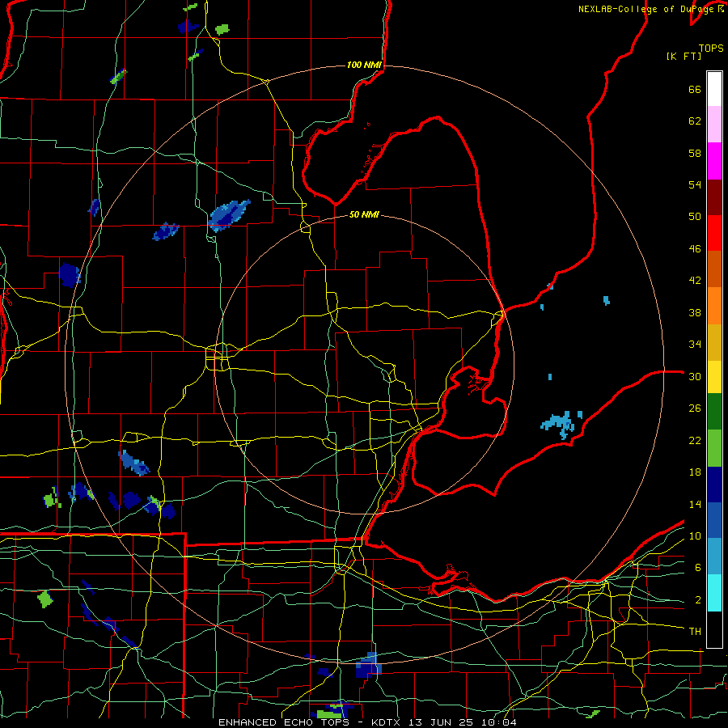
Task: Click the cyan 2-6 K FT legend swatch
Action: coord(714,593)
